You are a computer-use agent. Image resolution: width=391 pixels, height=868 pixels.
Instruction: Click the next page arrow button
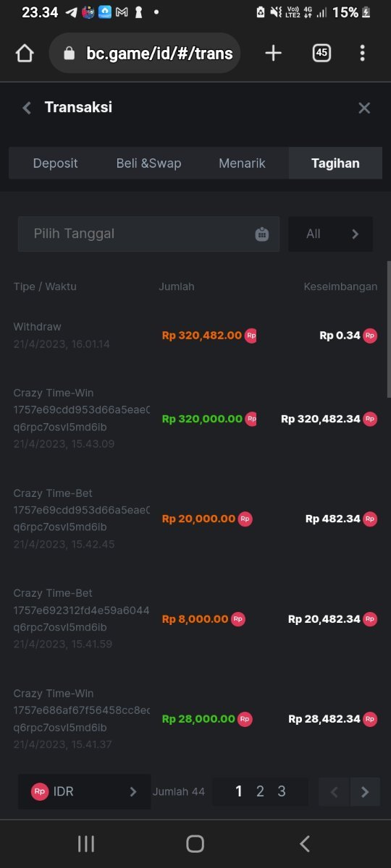[x=366, y=792]
